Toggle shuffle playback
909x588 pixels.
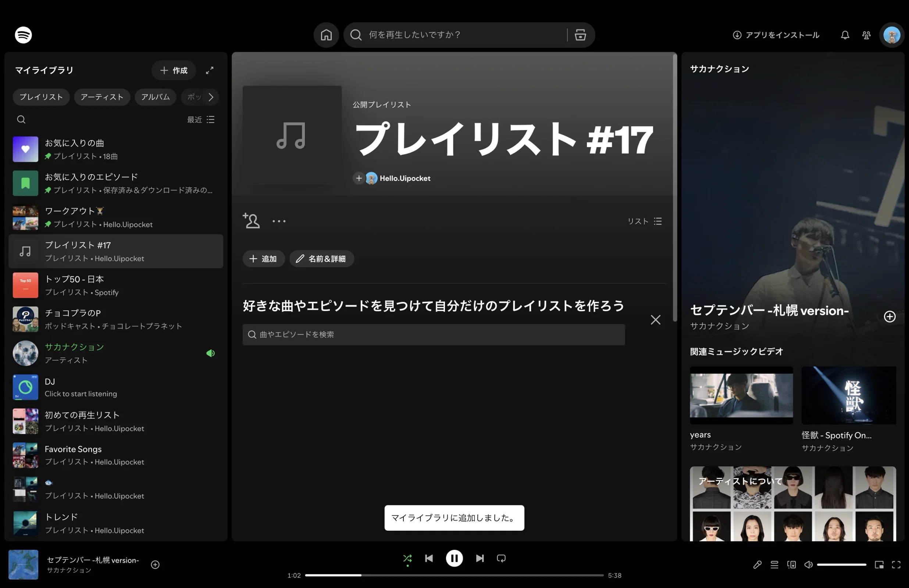click(x=407, y=559)
